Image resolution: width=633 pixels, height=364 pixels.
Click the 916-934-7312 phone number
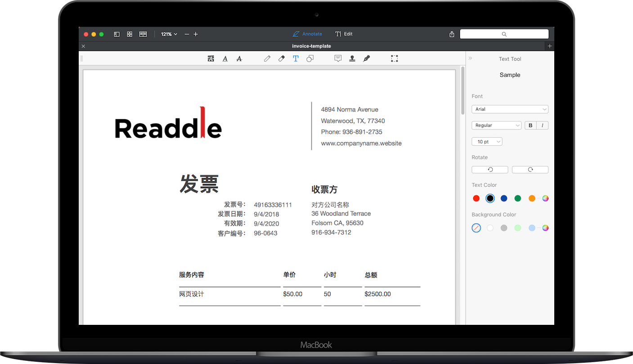click(331, 233)
